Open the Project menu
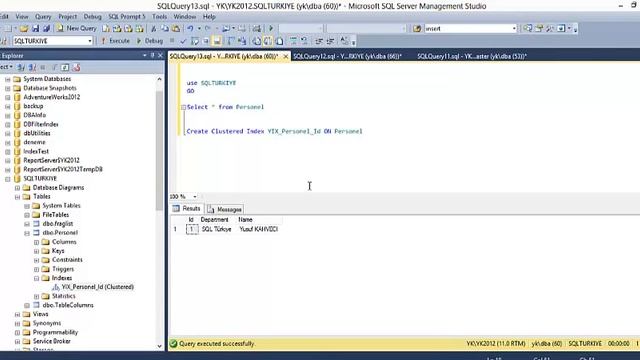Screen dimensions: 640x360 (x=67, y=17)
